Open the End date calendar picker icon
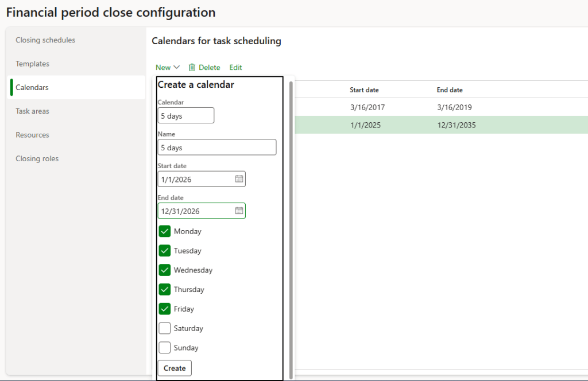 (x=239, y=211)
